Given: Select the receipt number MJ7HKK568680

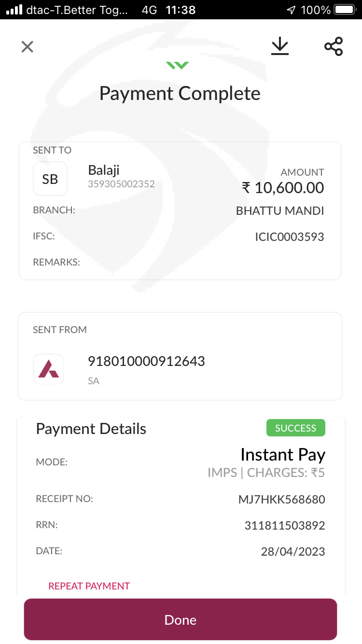Looking at the screenshot, I should coord(282,499).
